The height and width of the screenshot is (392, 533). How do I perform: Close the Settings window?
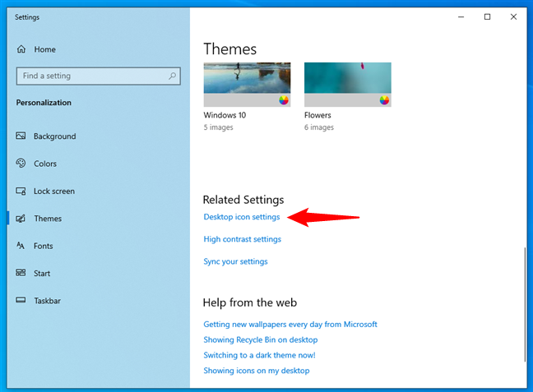coord(513,16)
